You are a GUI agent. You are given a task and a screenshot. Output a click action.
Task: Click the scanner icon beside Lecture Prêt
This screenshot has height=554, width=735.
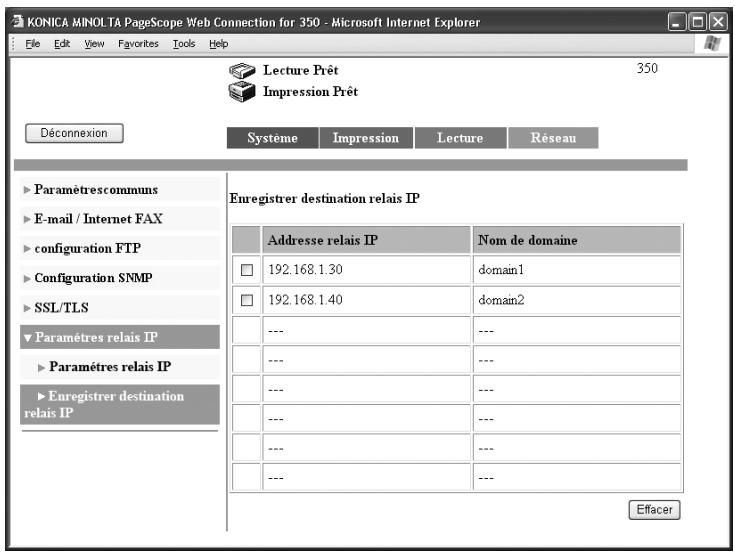click(x=242, y=71)
